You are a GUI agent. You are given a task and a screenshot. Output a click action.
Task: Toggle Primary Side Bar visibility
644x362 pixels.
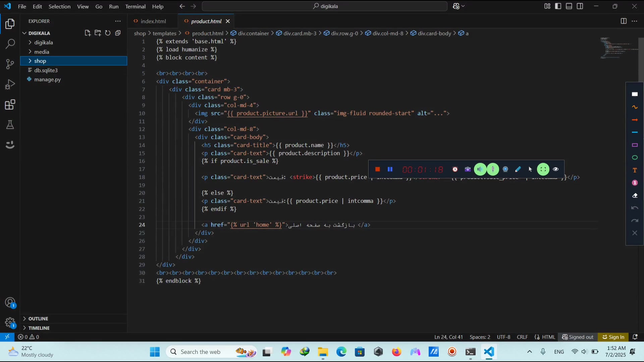click(x=558, y=6)
